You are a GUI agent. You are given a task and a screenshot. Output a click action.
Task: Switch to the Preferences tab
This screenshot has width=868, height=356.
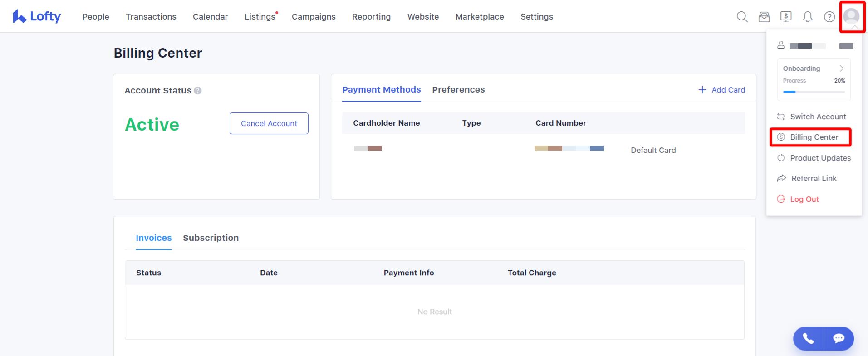tap(458, 90)
